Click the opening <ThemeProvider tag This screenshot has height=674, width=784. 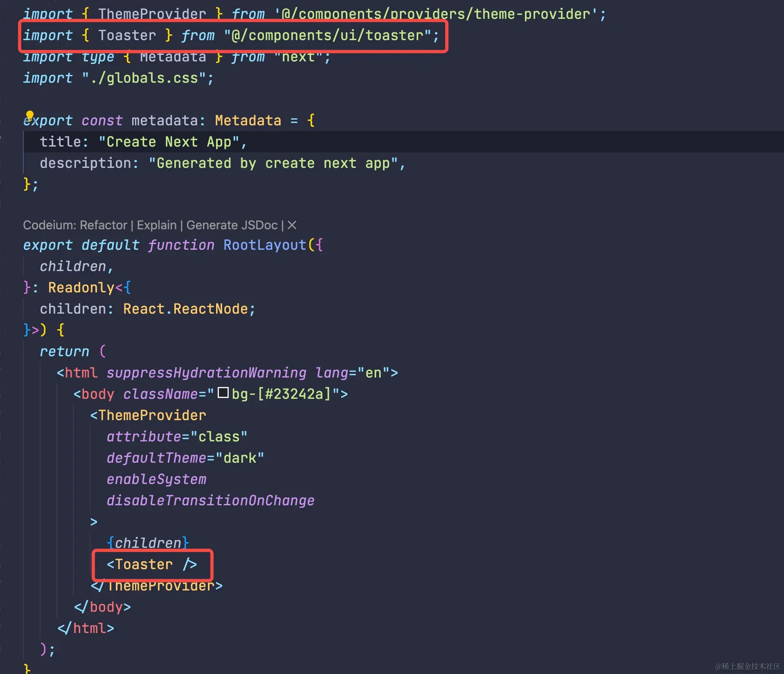click(x=148, y=415)
